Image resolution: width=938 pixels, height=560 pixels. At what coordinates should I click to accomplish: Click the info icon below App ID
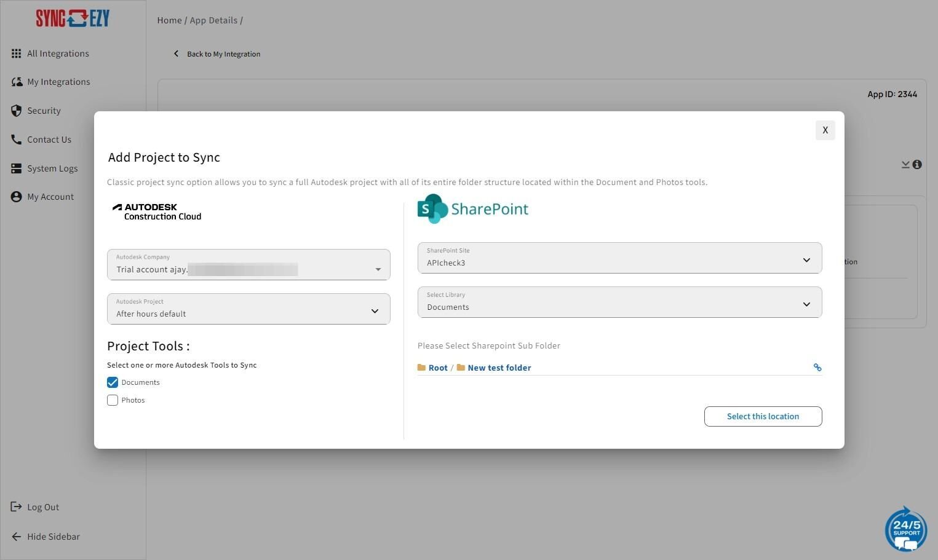coord(917,165)
